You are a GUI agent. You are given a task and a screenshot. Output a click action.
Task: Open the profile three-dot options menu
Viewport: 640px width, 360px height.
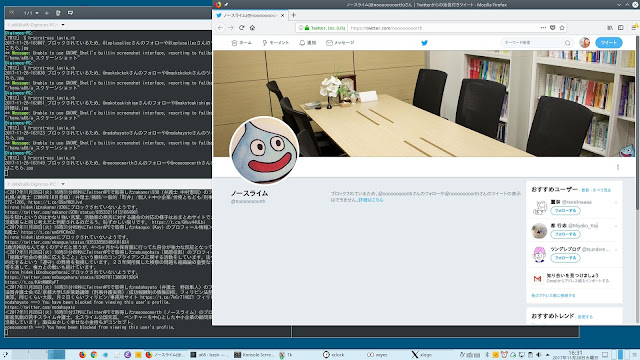click(618, 167)
